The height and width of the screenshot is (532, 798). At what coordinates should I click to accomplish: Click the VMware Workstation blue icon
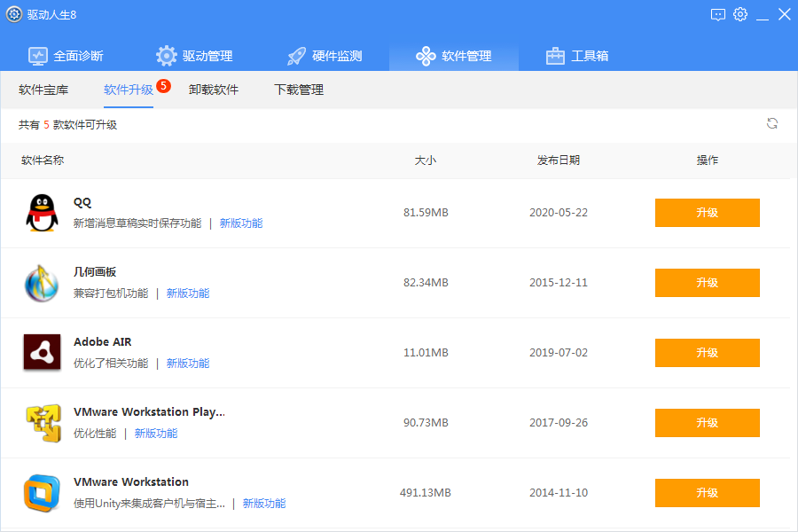tap(41, 492)
